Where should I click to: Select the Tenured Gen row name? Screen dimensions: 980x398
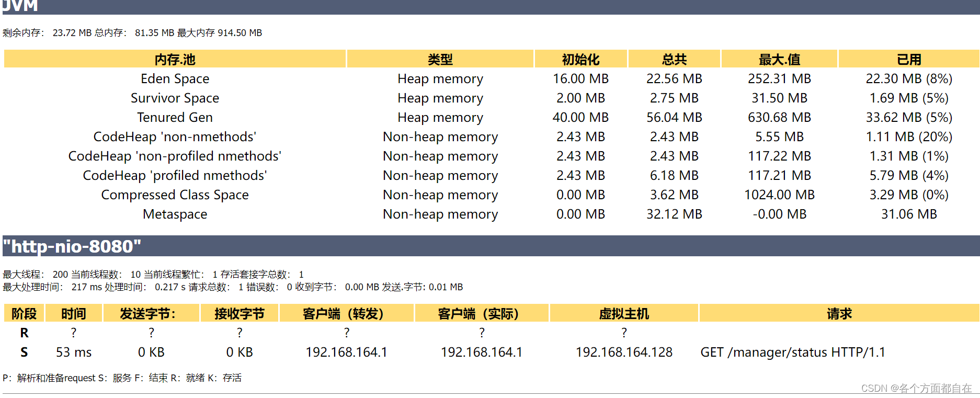[175, 117]
